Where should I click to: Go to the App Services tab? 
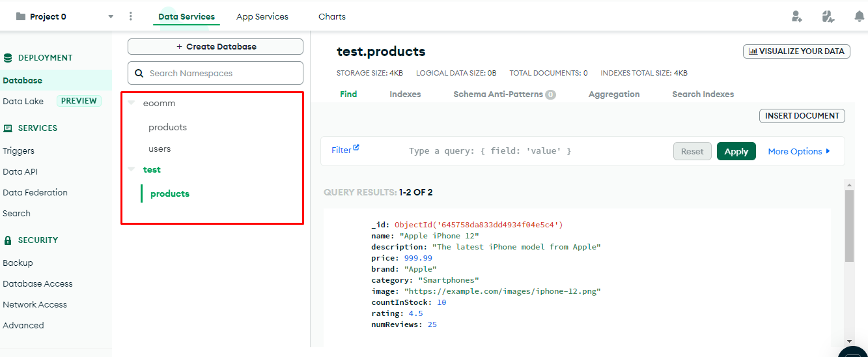click(262, 17)
